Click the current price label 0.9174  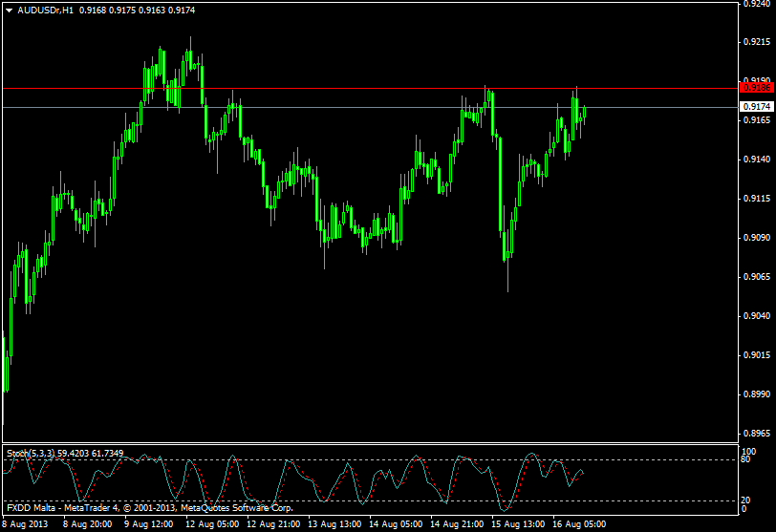coord(756,107)
